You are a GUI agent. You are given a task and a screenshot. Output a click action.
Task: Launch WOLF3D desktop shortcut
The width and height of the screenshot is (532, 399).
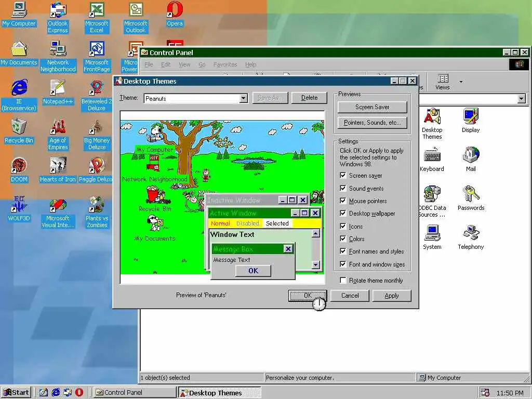19,209
